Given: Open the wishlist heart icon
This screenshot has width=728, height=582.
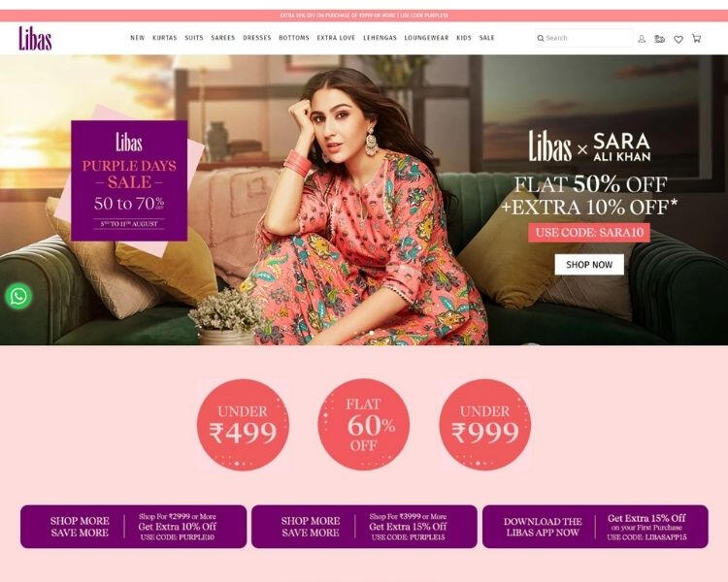Looking at the screenshot, I should click(x=678, y=39).
